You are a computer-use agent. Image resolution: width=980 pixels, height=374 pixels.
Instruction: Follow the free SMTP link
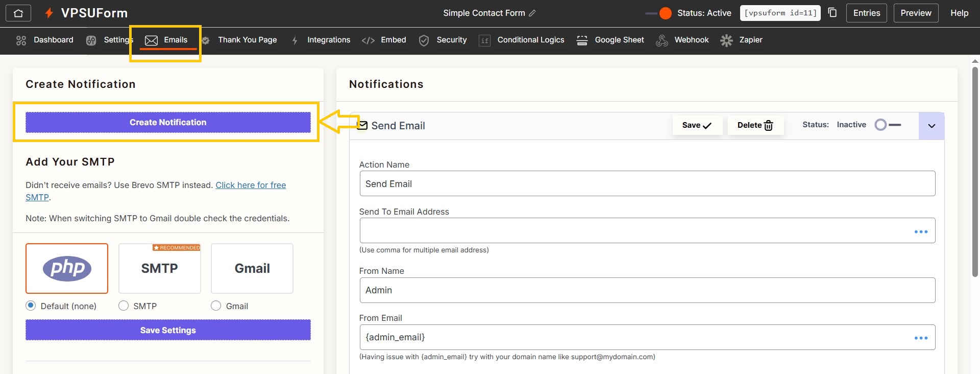click(x=250, y=185)
